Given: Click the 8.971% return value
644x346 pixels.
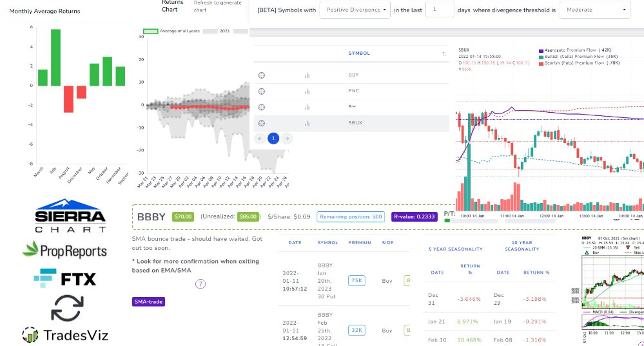Looking at the screenshot, I should point(467,322).
